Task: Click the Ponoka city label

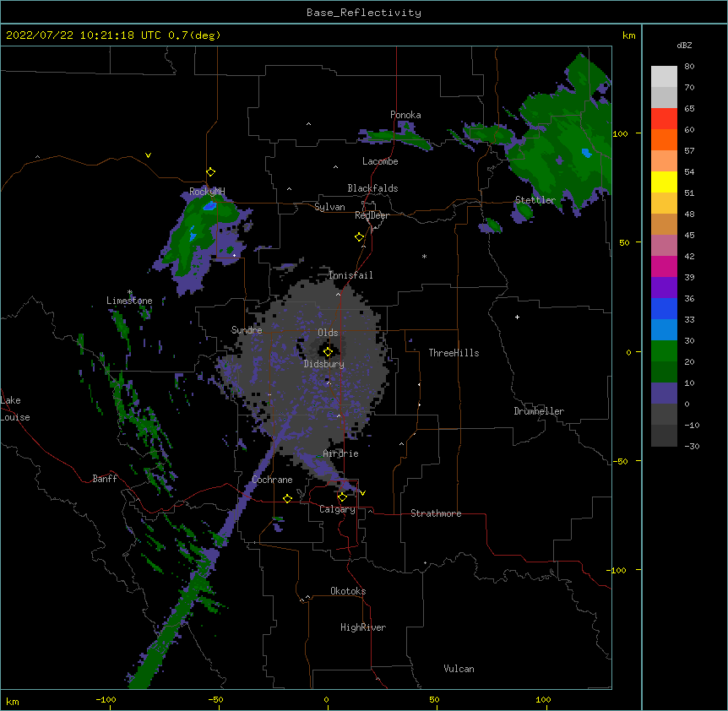Action: (x=405, y=115)
